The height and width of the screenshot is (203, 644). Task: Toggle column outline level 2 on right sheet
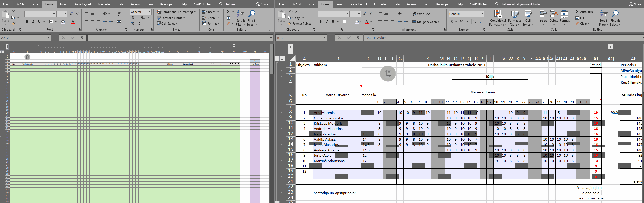click(290, 52)
